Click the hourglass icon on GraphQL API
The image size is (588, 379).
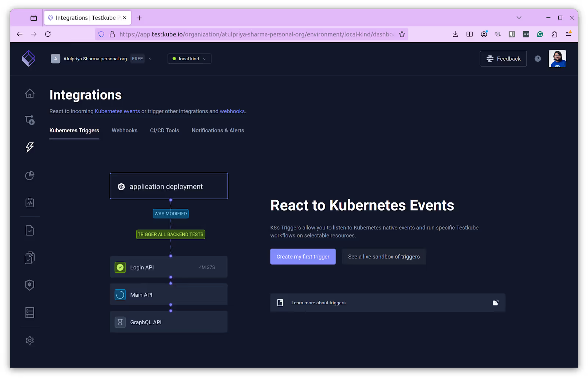(120, 322)
